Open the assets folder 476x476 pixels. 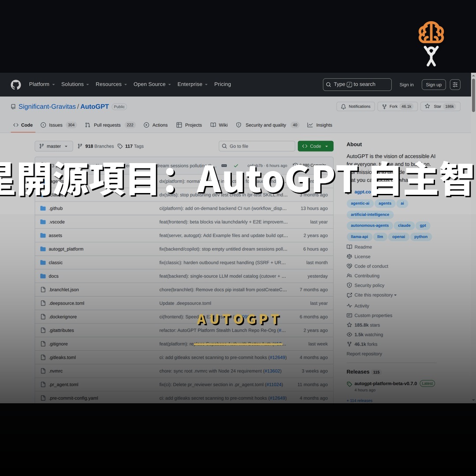[55, 235]
